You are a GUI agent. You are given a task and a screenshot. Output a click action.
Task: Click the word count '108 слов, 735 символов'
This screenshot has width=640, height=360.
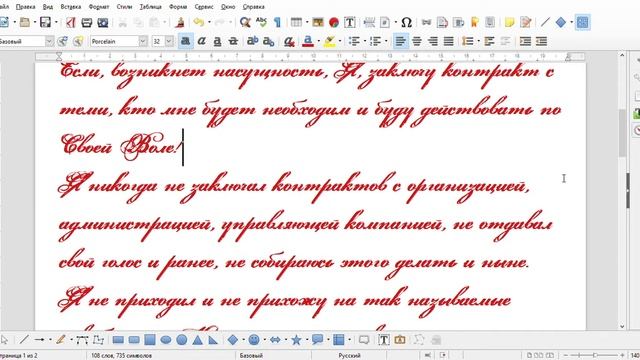click(x=121, y=356)
